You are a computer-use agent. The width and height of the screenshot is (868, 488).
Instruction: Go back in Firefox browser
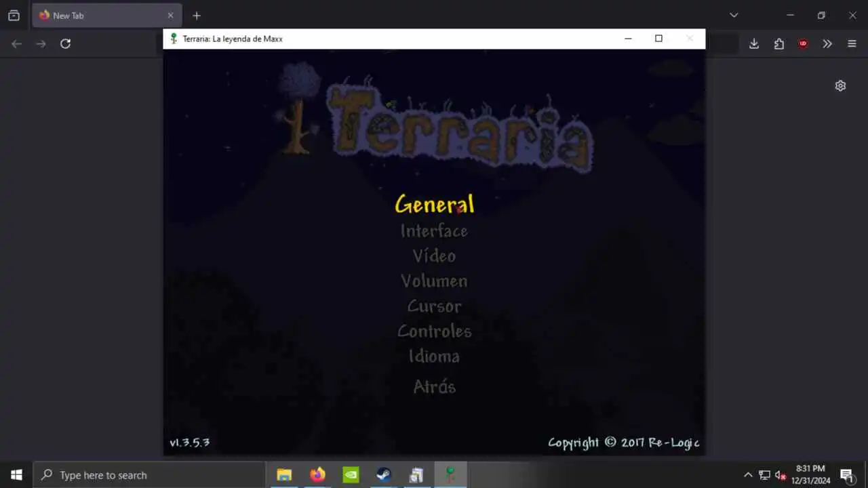(x=17, y=43)
